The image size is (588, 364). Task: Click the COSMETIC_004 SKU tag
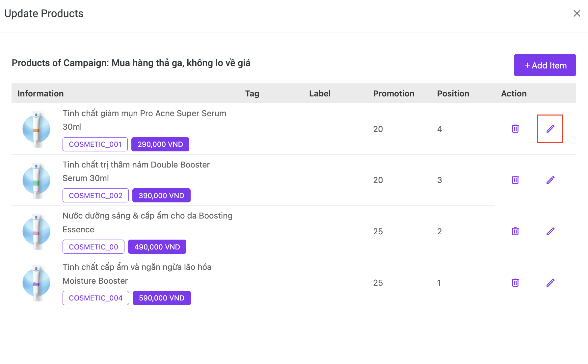pyautogui.click(x=95, y=298)
